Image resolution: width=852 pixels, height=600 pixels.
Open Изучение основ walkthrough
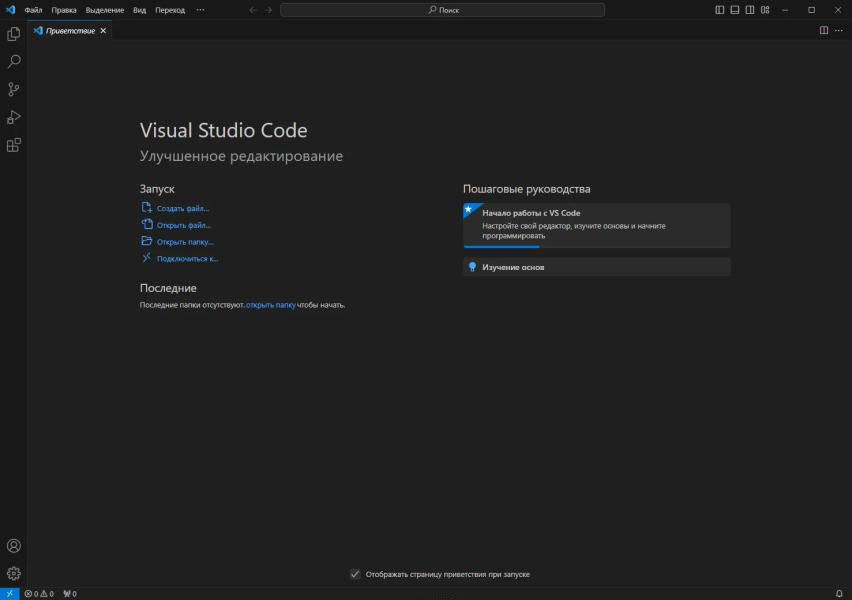(x=597, y=267)
